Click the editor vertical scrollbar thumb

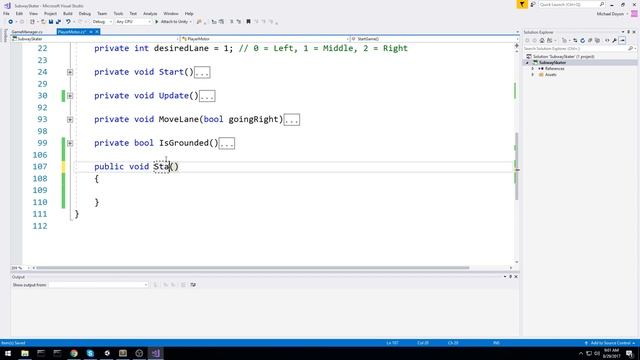click(x=517, y=166)
